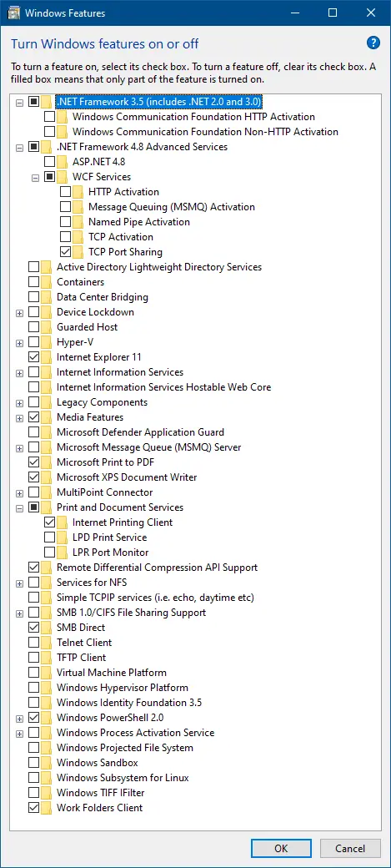
Task: Uncheck TCP Port Sharing
Action: [66, 252]
